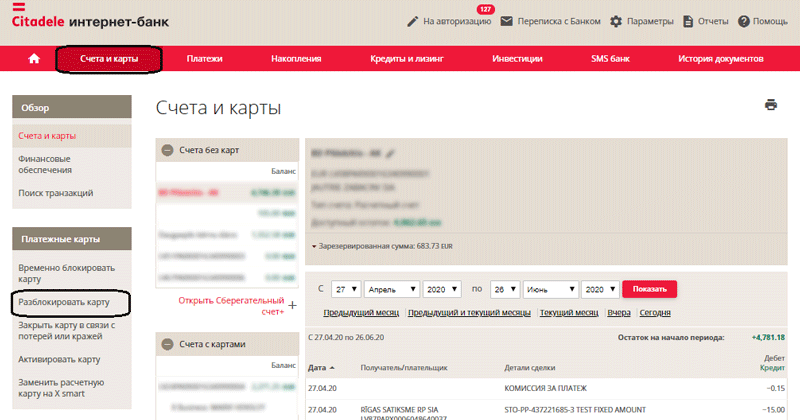Click opening balance value +4,781.18
Viewport: 800px width, 420px height.
(x=768, y=337)
